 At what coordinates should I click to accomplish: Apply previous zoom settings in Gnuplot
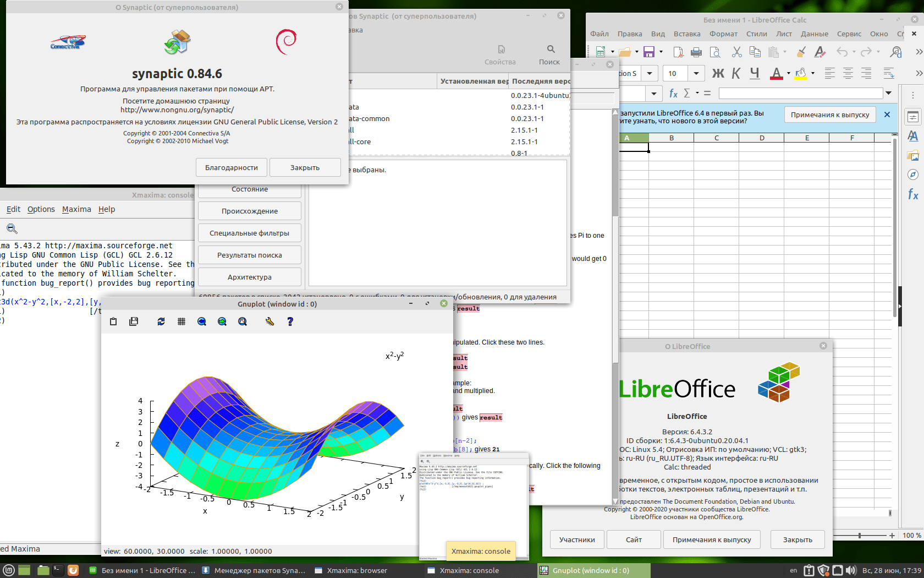click(202, 321)
